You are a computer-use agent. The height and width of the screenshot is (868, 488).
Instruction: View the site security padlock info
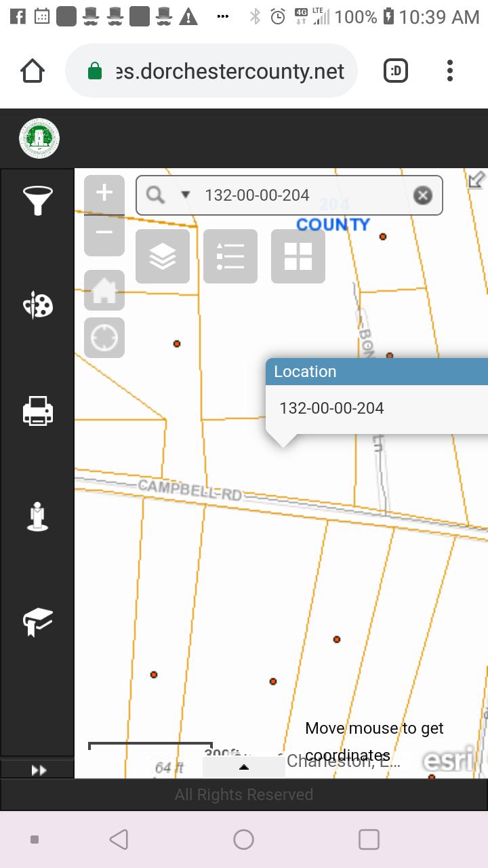pyautogui.click(x=95, y=71)
